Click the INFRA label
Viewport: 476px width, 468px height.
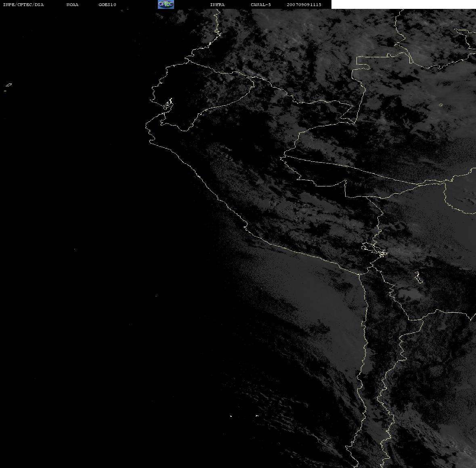[x=217, y=4]
